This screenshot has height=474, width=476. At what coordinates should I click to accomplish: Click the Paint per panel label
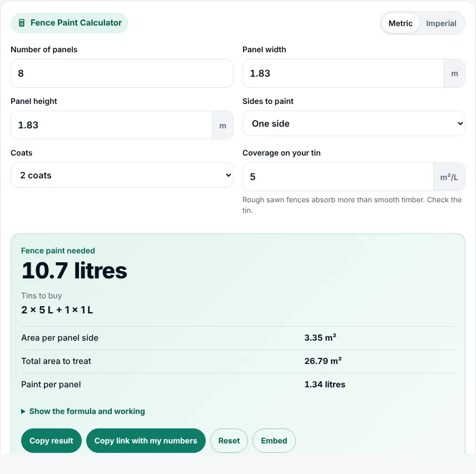[x=51, y=384]
